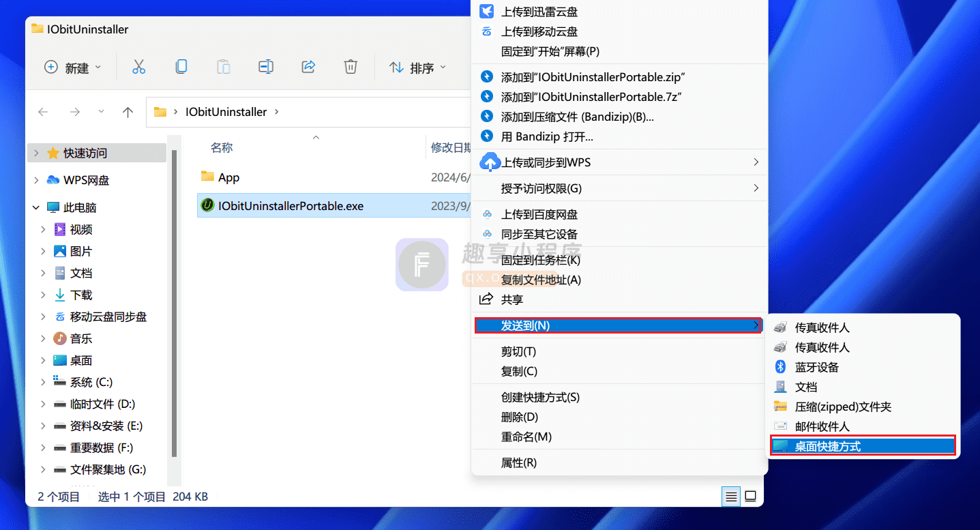This screenshot has width=980, height=530.
Task: Click the Delete trash icon in toolbar
Action: coord(351,67)
